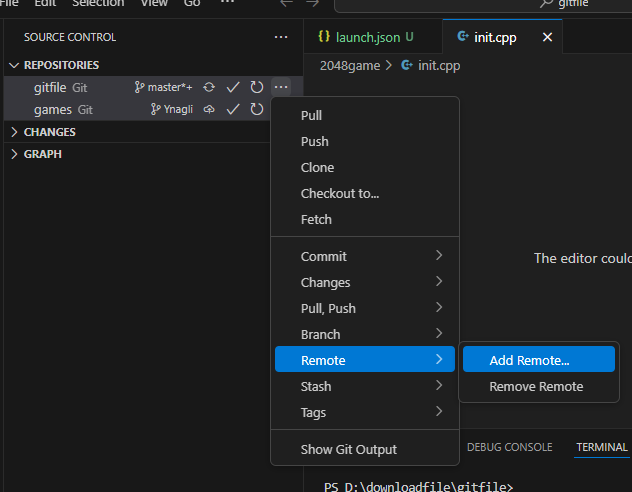Open the Selection menu
This screenshot has height=492, width=632.
click(x=98, y=3)
